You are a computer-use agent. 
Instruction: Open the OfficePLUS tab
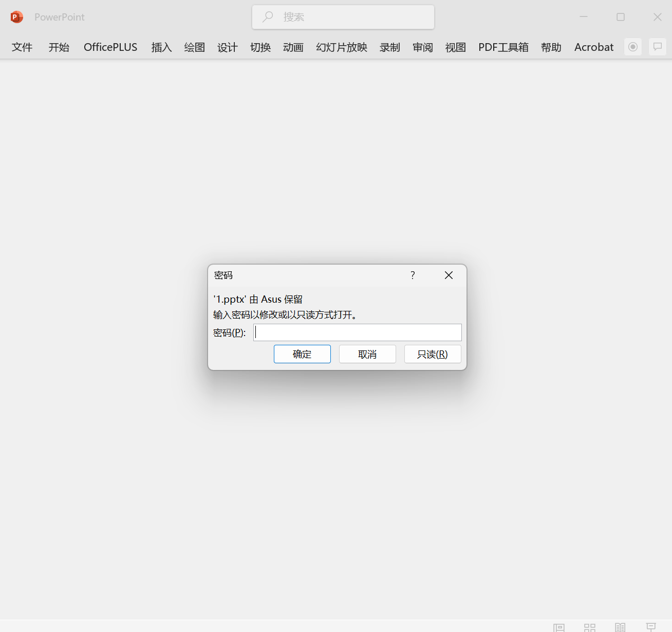click(x=110, y=47)
